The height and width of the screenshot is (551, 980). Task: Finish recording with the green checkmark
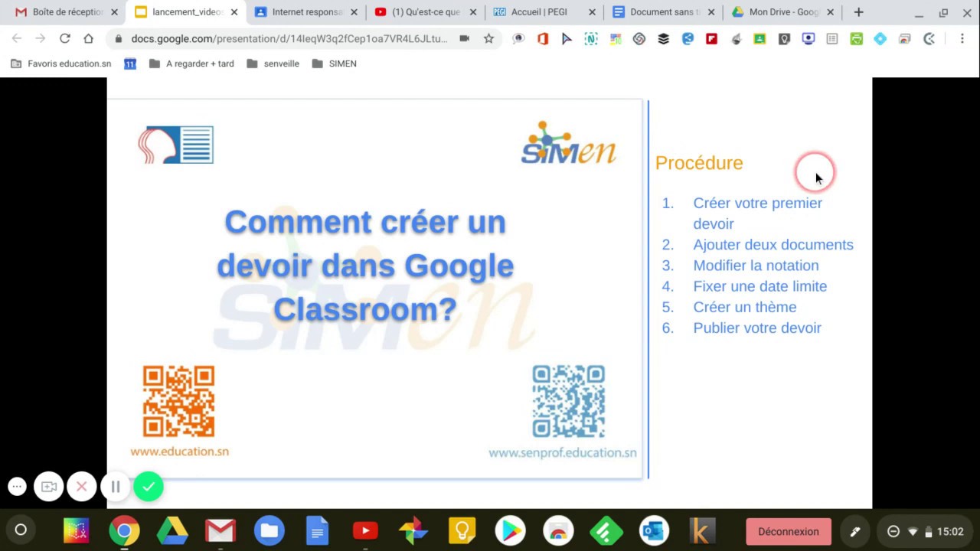pyautogui.click(x=149, y=486)
